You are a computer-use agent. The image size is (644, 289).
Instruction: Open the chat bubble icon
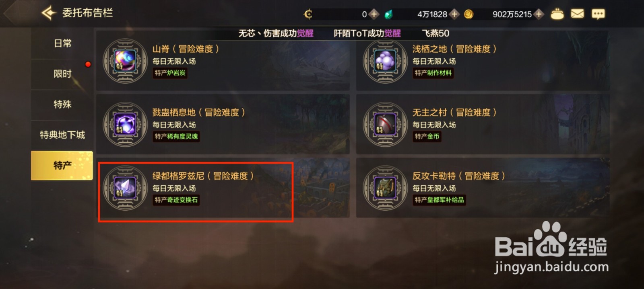click(x=598, y=14)
